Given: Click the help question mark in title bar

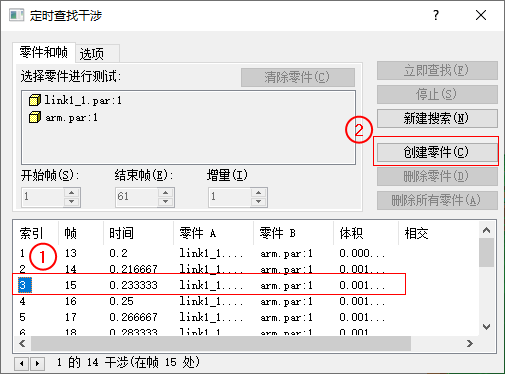Looking at the screenshot, I should tap(436, 15).
